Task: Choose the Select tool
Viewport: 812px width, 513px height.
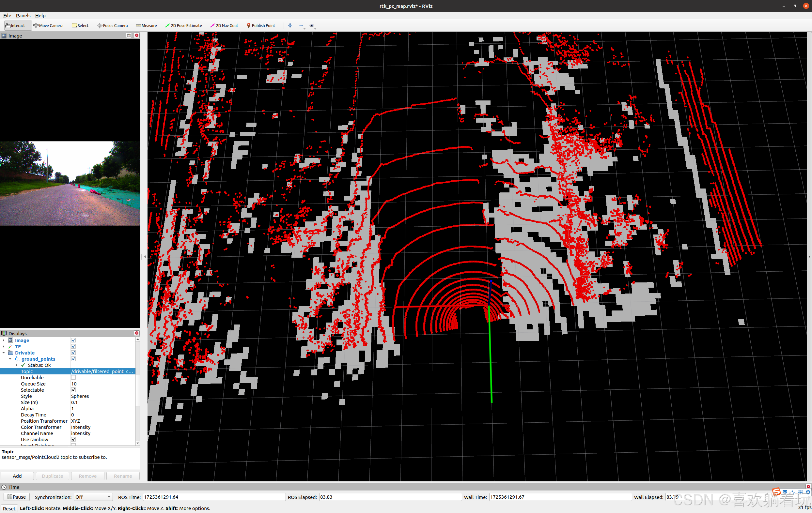Action: point(80,26)
